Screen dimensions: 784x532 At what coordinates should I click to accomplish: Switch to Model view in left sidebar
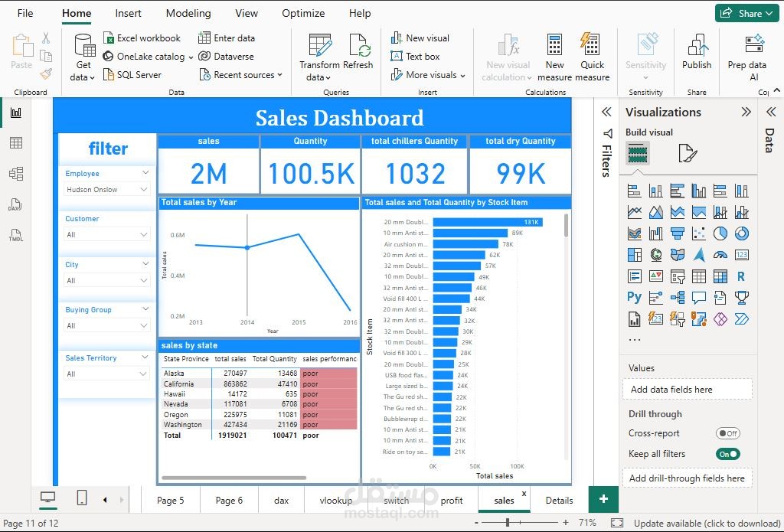(x=16, y=174)
